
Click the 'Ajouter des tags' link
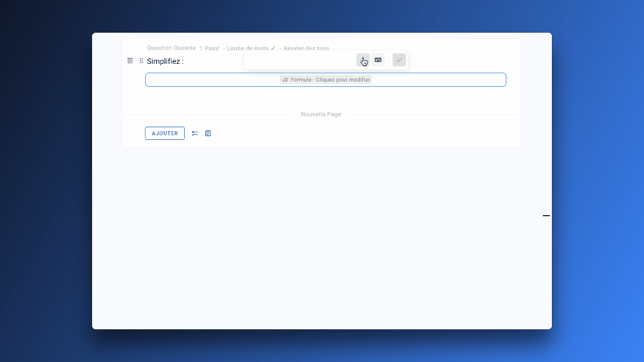coord(306,48)
